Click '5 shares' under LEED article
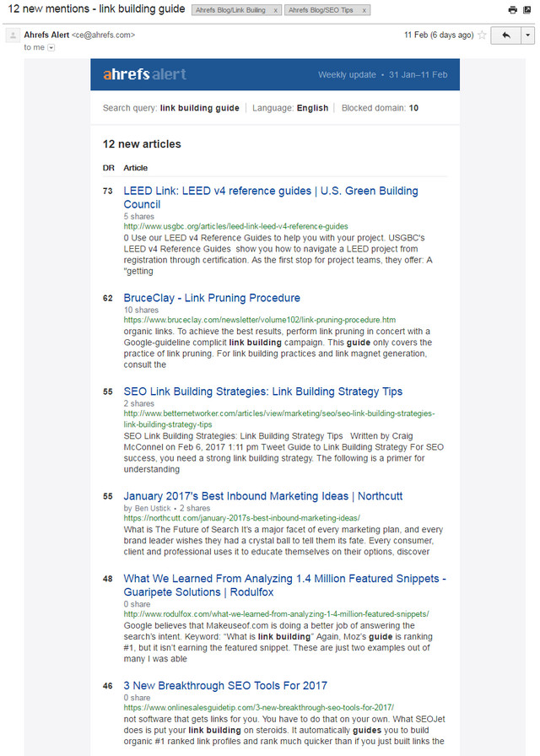Viewport: 540px width, 756px height. coord(139,217)
